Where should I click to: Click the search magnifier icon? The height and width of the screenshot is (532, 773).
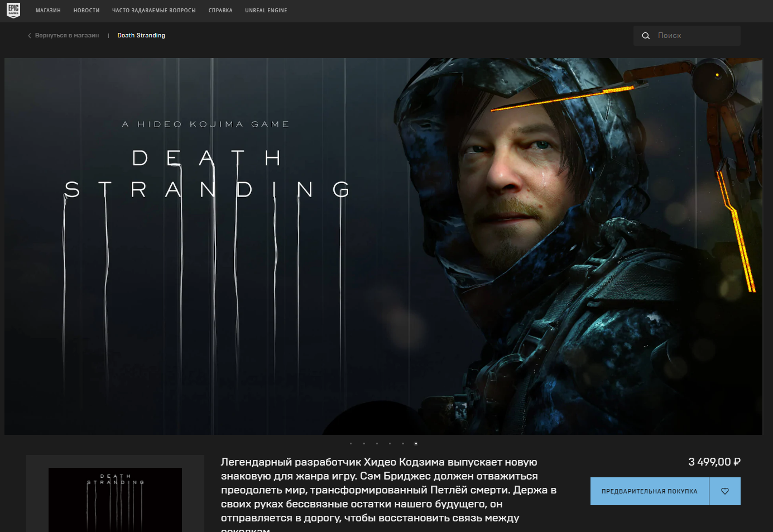[x=646, y=36]
